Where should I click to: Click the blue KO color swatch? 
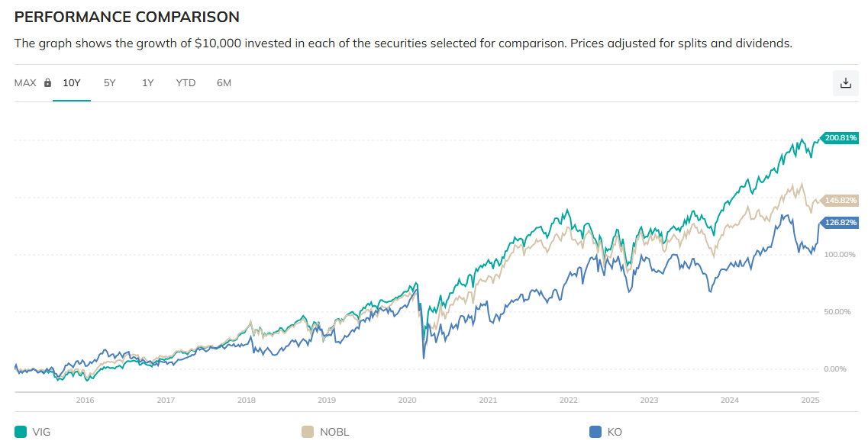coord(595,433)
